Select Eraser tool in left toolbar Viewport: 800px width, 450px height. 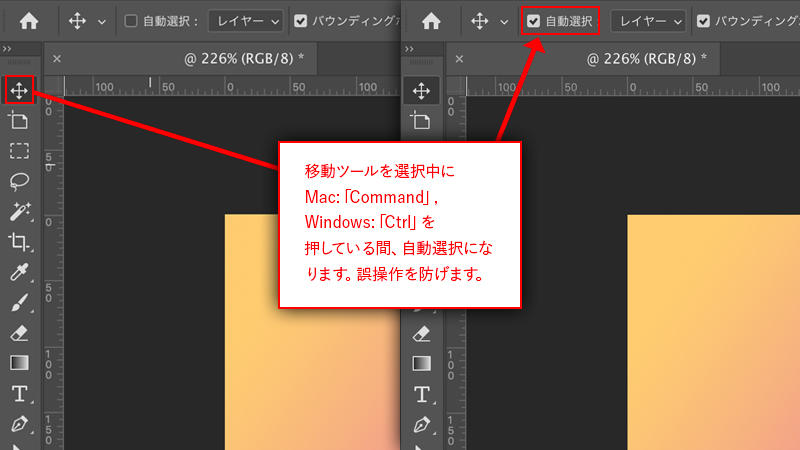[x=19, y=333]
